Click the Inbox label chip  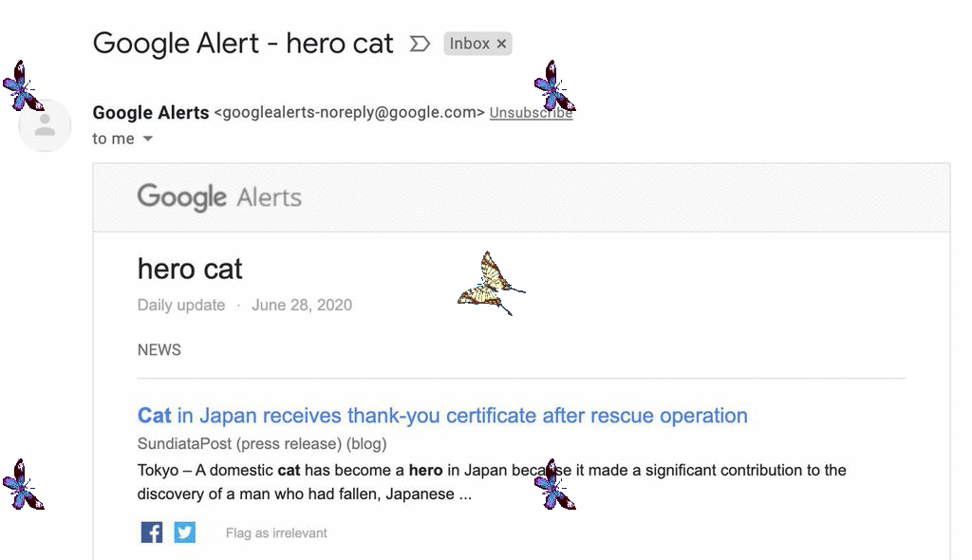click(x=469, y=44)
